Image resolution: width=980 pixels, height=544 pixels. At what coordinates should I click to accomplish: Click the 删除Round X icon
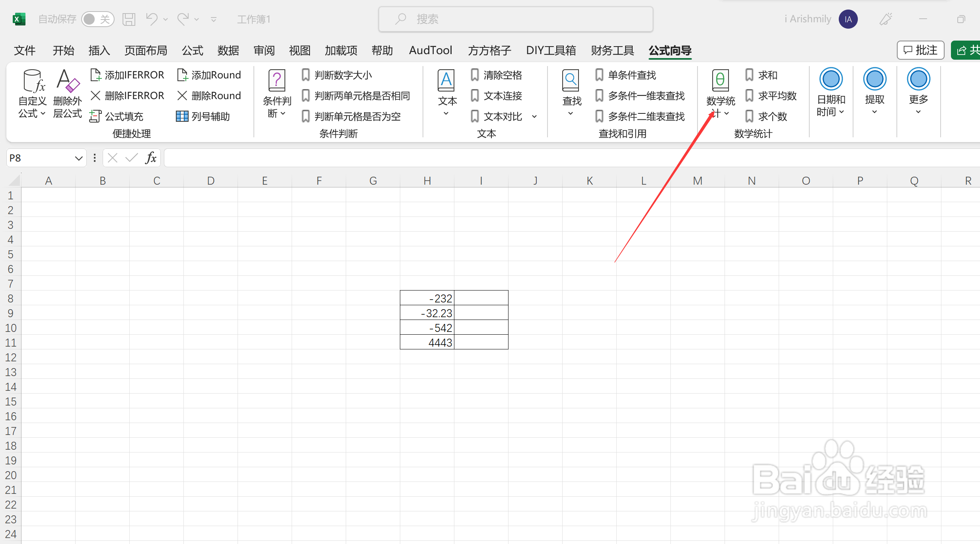[x=182, y=96]
